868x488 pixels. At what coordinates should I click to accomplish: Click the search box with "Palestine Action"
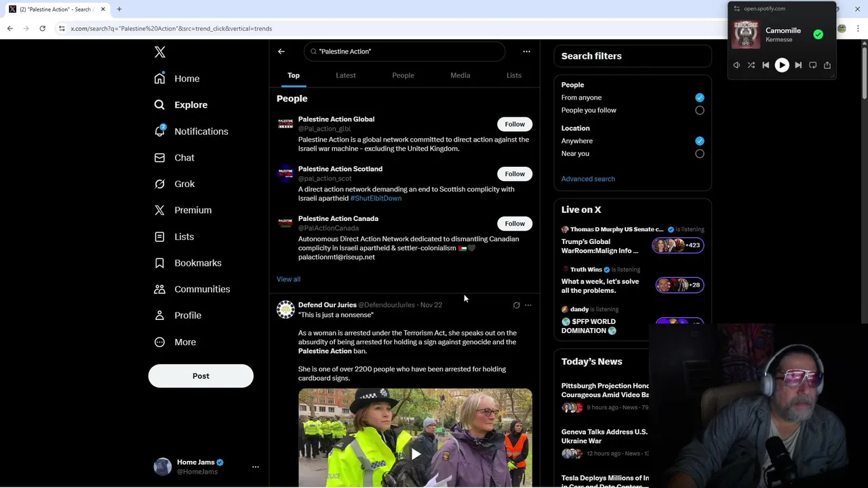tap(405, 52)
